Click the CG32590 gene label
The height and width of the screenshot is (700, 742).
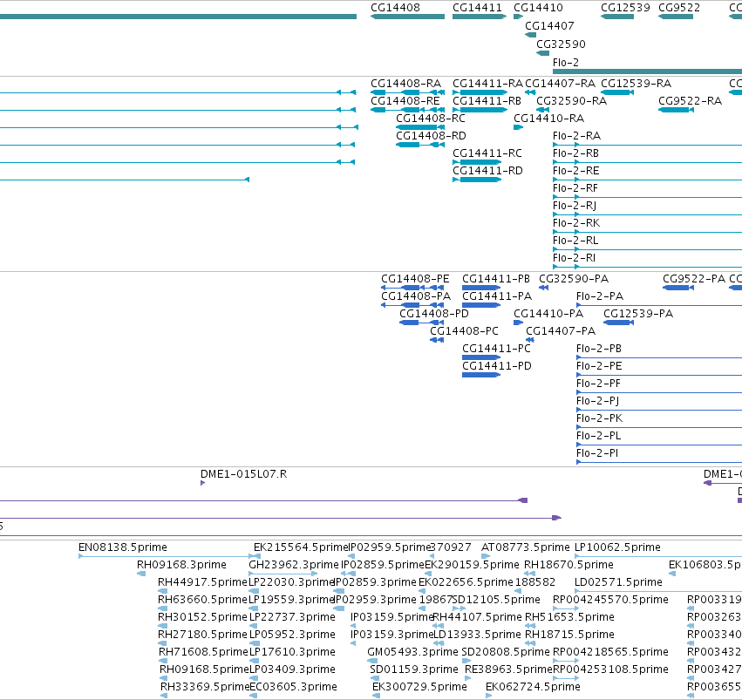click(x=561, y=44)
